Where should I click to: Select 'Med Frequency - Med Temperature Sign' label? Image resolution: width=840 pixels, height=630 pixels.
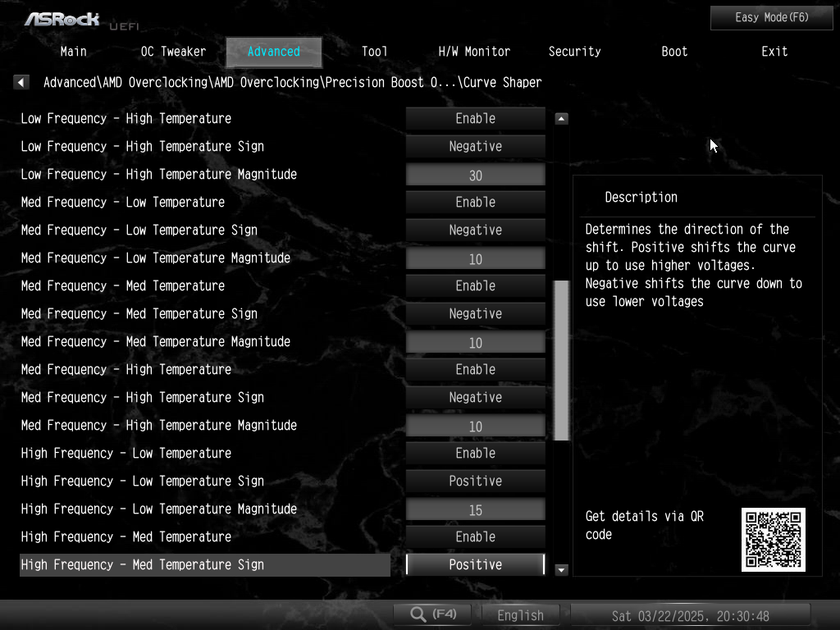click(139, 313)
